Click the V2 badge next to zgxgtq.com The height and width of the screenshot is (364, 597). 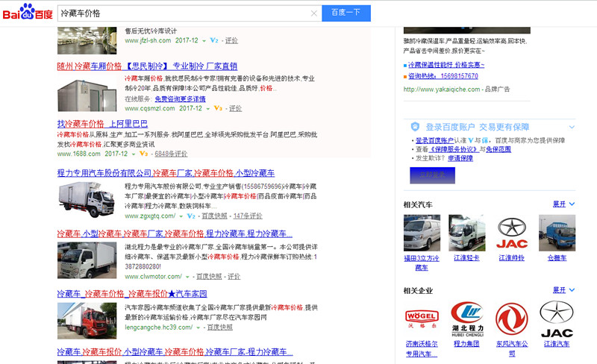tap(191, 216)
